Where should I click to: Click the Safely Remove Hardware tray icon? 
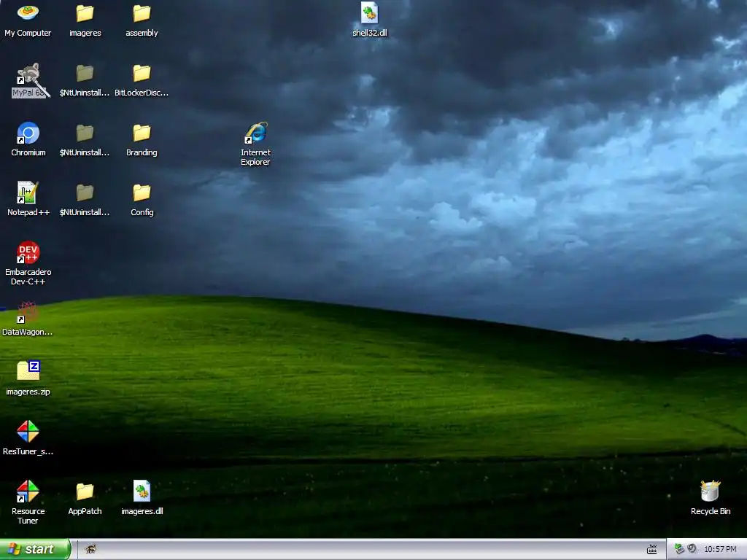[679, 549]
